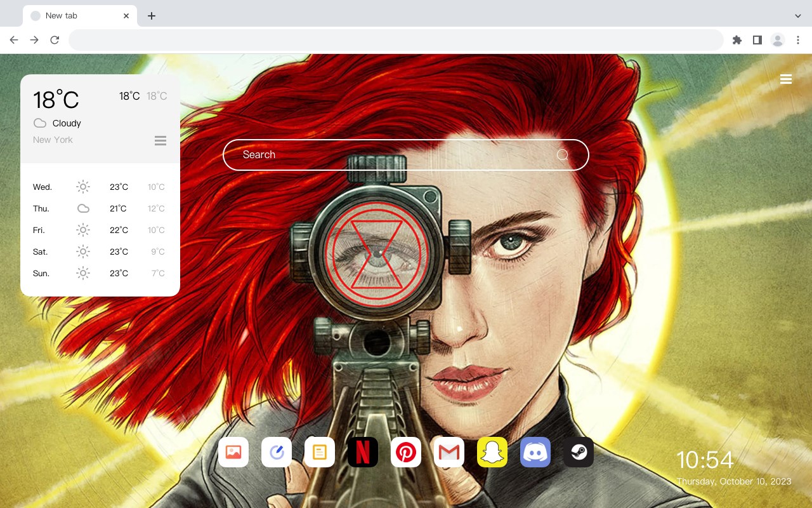Open the Extensions puzzle icon

737,40
